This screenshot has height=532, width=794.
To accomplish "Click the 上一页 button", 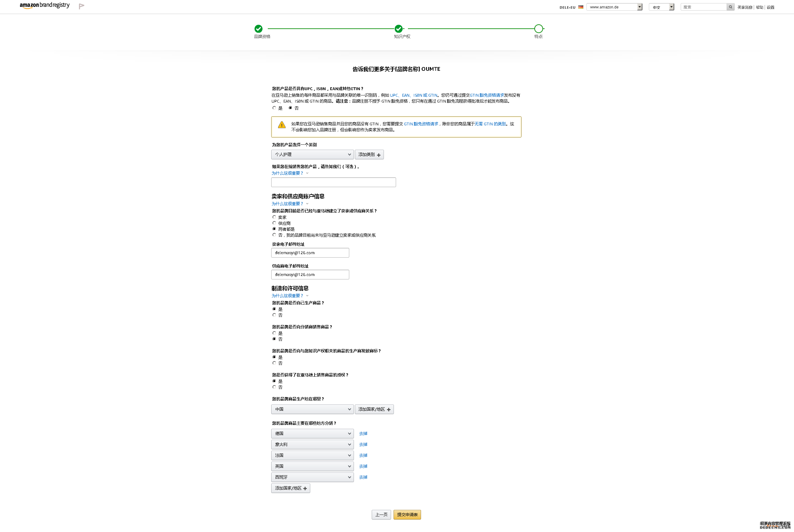I will pyautogui.click(x=381, y=515).
